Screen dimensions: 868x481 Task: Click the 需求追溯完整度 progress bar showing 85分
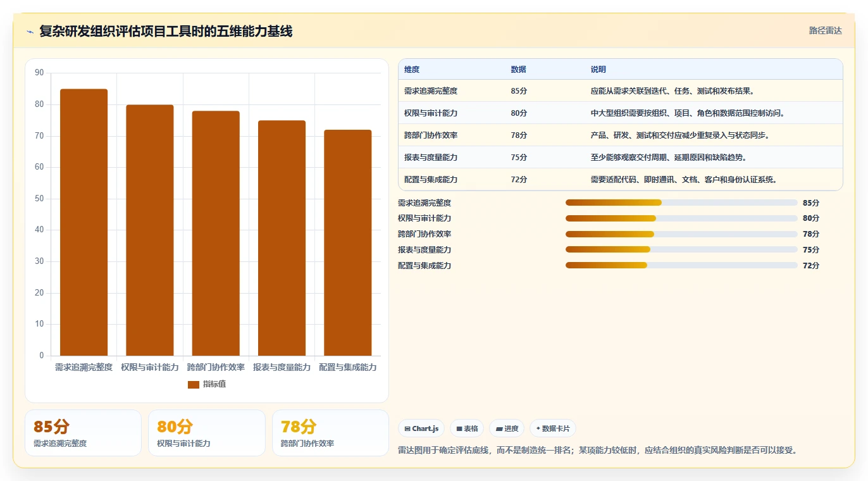point(681,203)
